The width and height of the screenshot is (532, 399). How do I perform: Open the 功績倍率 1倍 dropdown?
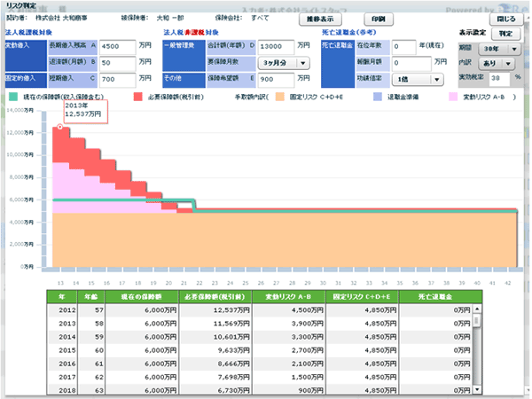tap(418, 80)
